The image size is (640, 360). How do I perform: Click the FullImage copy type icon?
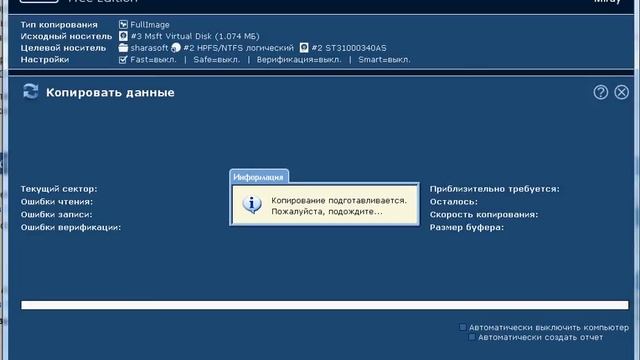123,24
